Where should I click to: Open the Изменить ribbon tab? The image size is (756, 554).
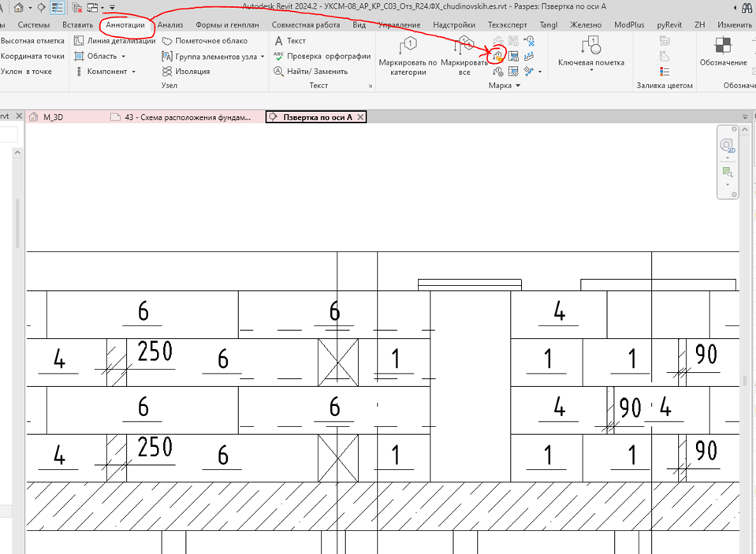click(734, 24)
